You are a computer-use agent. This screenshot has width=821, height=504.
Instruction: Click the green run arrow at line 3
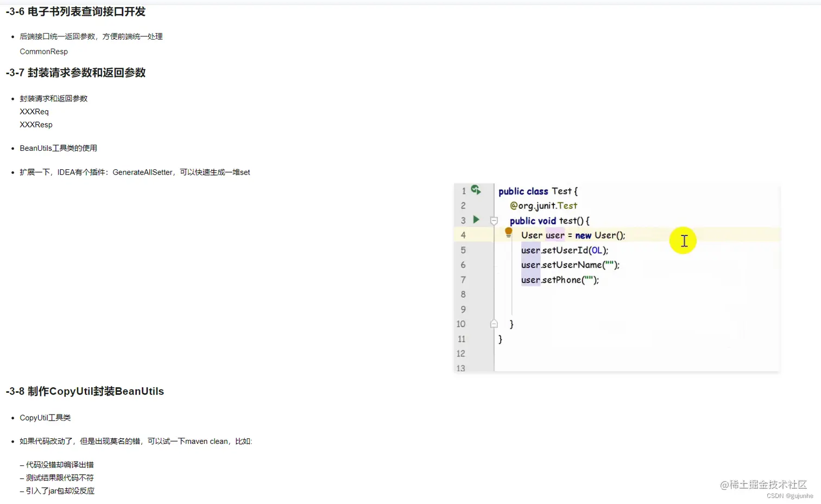click(476, 220)
